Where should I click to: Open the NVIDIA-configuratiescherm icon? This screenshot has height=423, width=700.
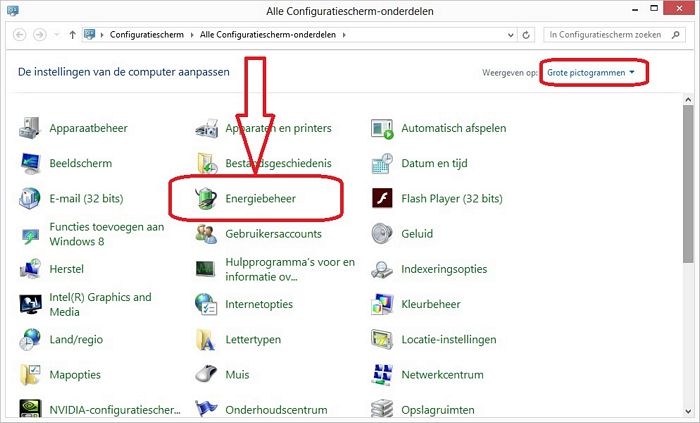tap(30, 409)
